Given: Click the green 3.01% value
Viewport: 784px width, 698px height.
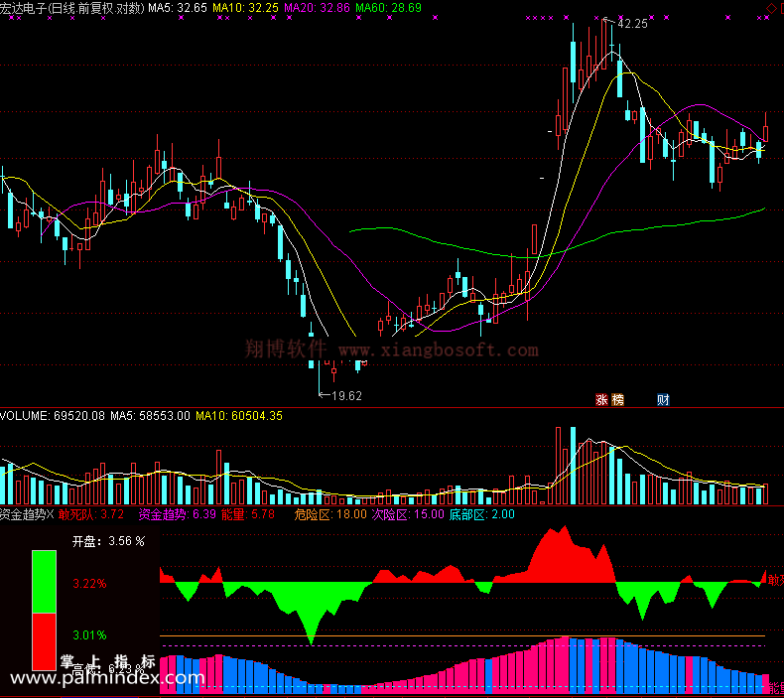Looking at the screenshot, I should pyautogui.click(x=89, y=635).
